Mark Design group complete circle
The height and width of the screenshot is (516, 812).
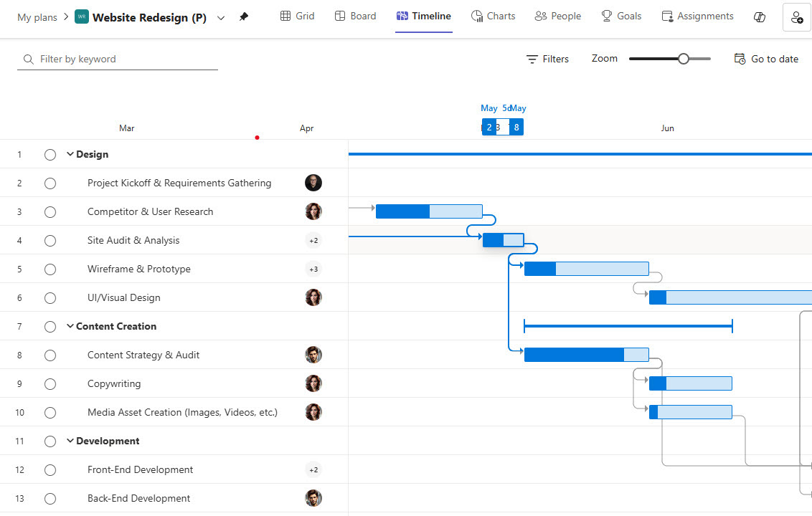tap(50, 155)
